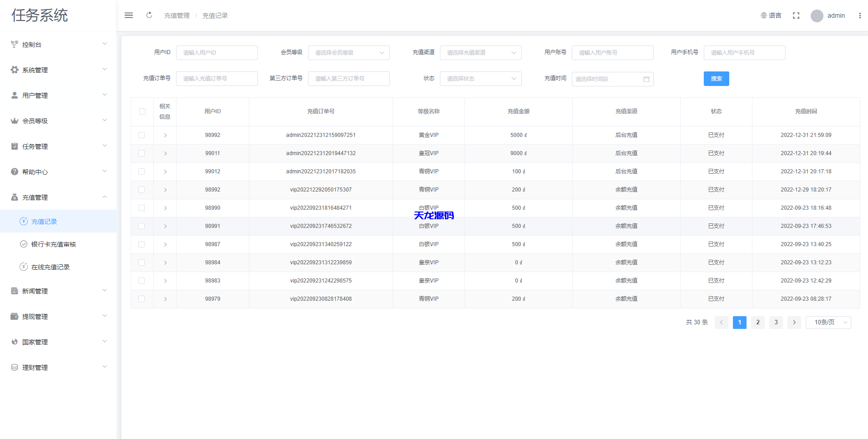The height and width of the screenshot is (439, 868).
Task: Open the vertical three-dot more menu
Action: [860, 15]
